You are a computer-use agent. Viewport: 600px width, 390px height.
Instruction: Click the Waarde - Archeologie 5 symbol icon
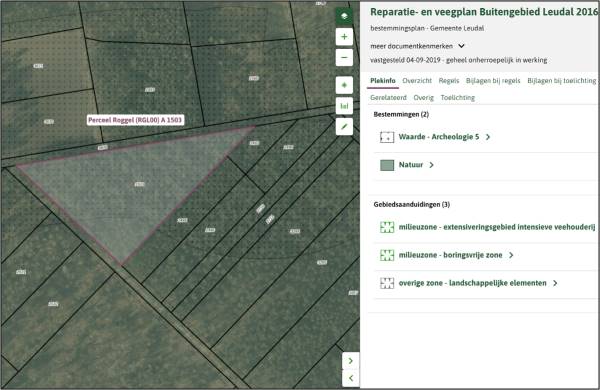tap(387, 137)
